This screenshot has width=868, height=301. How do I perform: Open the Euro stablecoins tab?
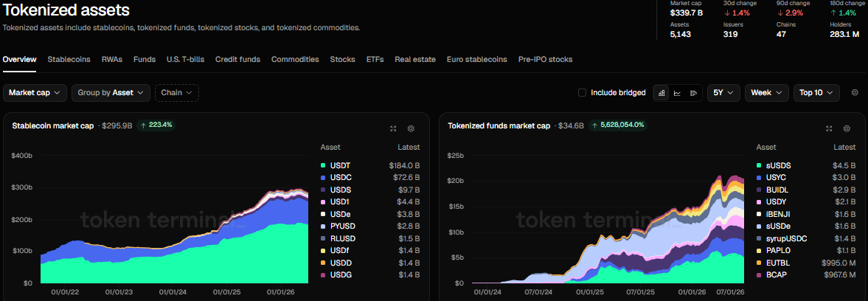[x=476, y=60]
